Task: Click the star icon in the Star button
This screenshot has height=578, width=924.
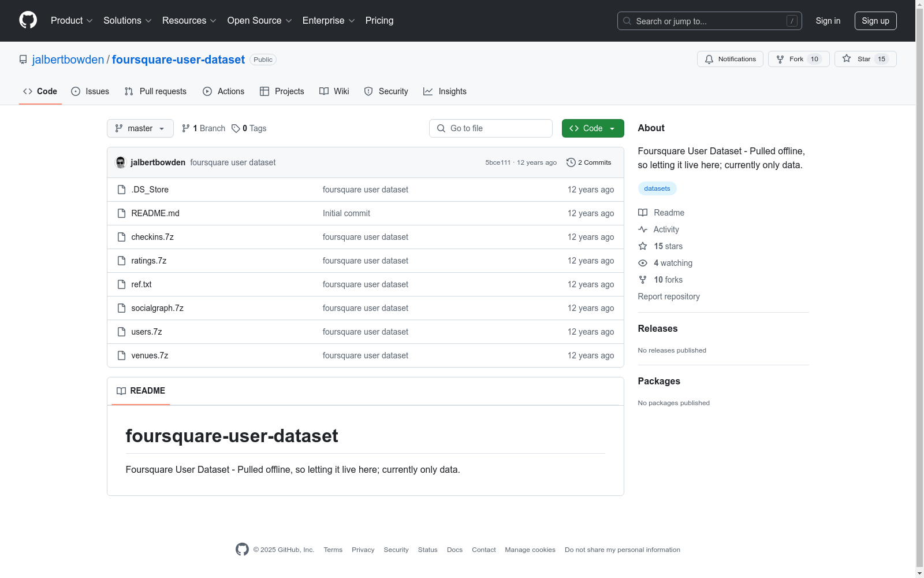Action: (x=847, y=59)
